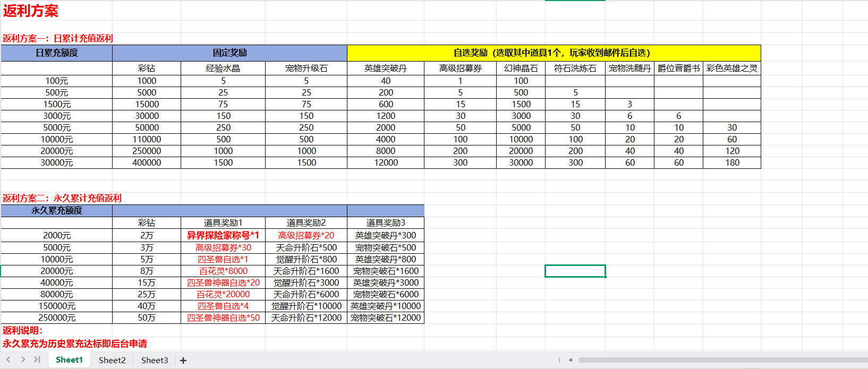The height and width of the screenshot is (369, 868).
Task: Select the 永久累充额度 header cell
Action: (56, 211)
